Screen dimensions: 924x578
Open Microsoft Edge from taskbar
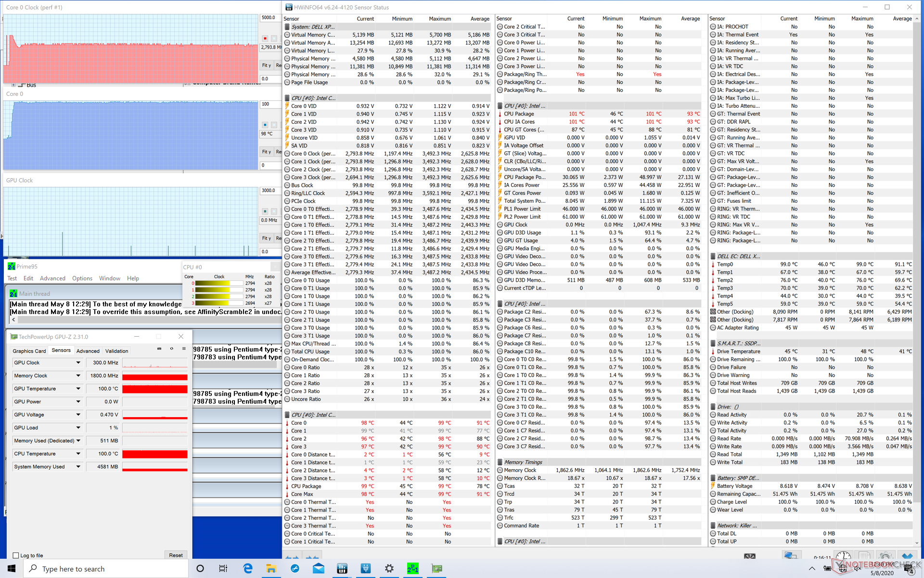coord(248,568)
